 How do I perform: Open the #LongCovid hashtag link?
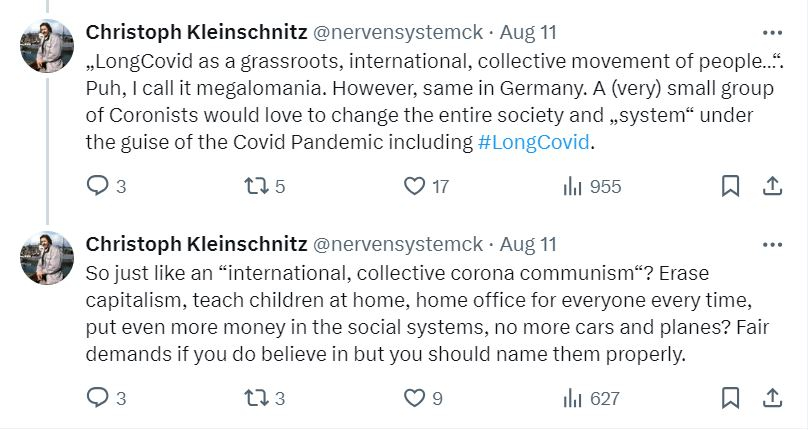(x=535, y=142)
